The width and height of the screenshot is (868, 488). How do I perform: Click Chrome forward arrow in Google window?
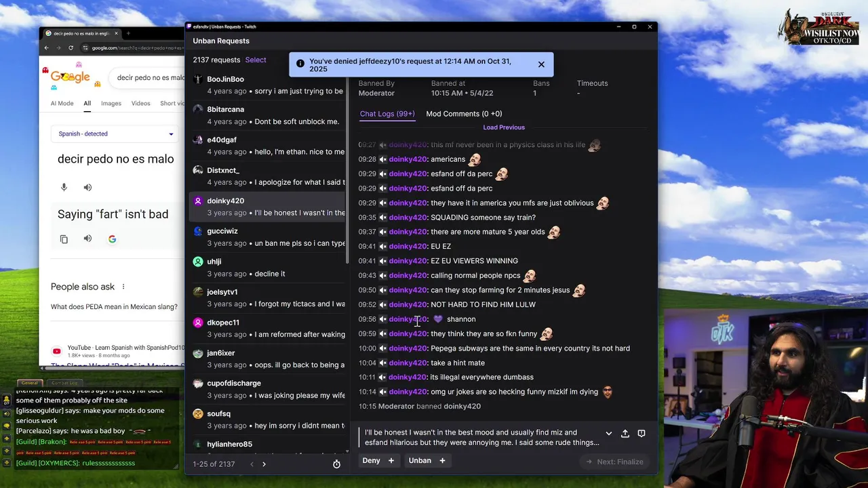pos(58,48)
